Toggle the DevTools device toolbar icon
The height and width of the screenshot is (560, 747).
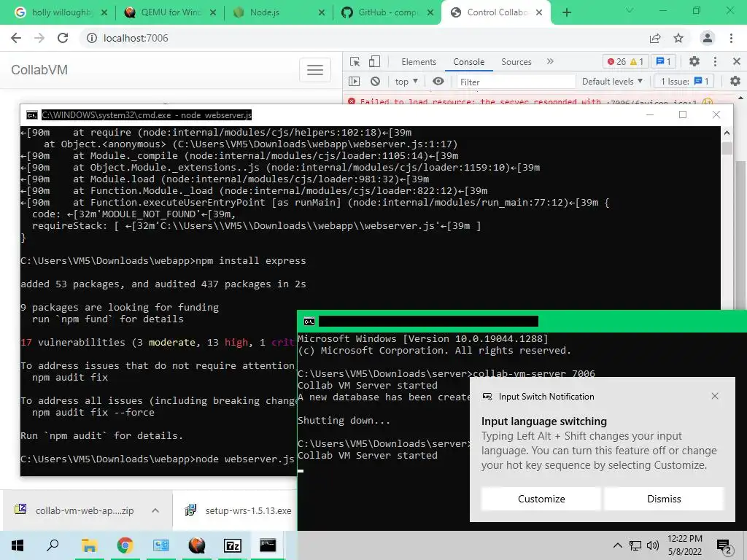(375, 61)
